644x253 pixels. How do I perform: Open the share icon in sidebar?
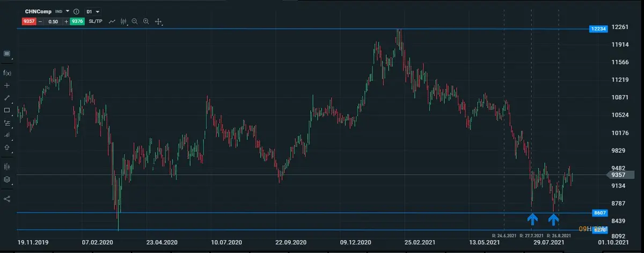(7, 199)
